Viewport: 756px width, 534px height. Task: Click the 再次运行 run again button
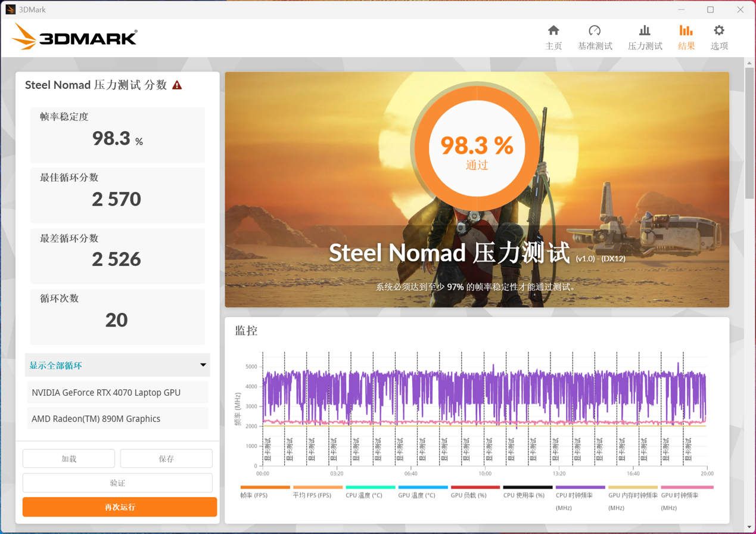point(120,507)
